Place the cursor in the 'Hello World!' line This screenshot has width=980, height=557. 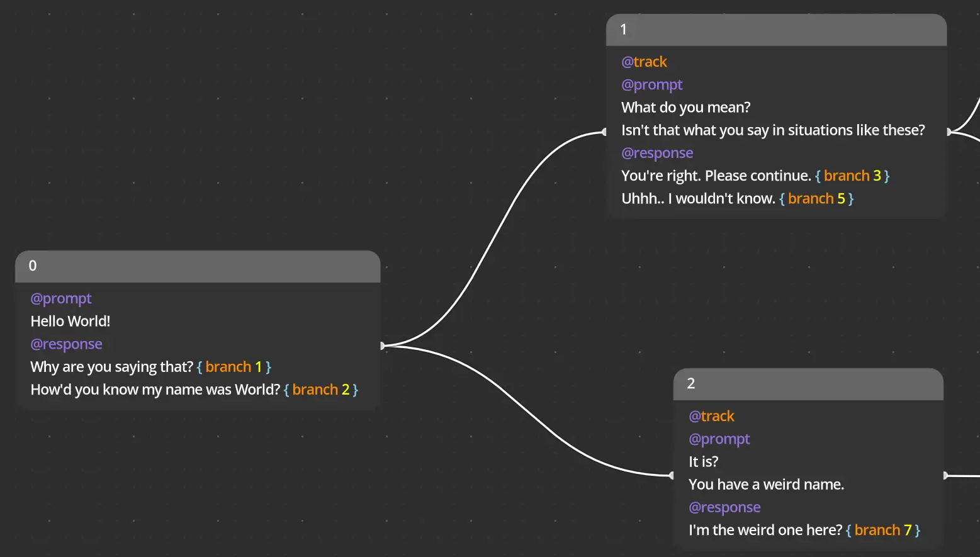pyautogui.click(x=70, y=322)
